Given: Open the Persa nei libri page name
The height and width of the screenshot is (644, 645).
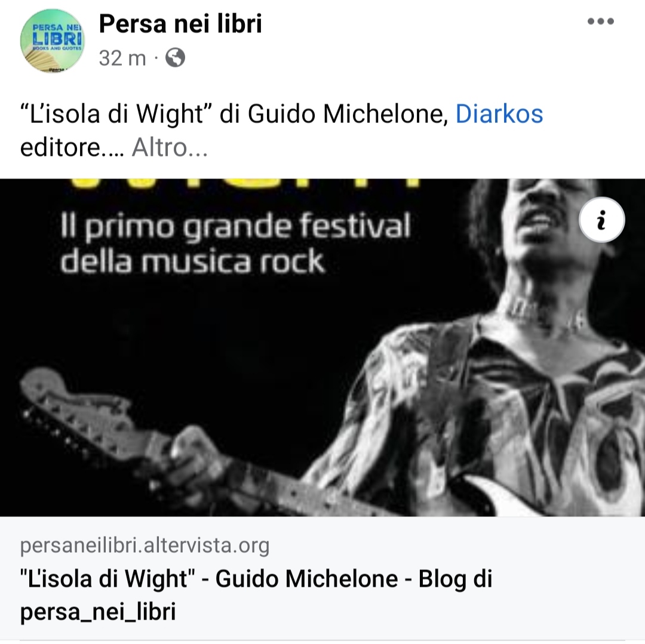Looking at the screenshot, I should 180,23.
